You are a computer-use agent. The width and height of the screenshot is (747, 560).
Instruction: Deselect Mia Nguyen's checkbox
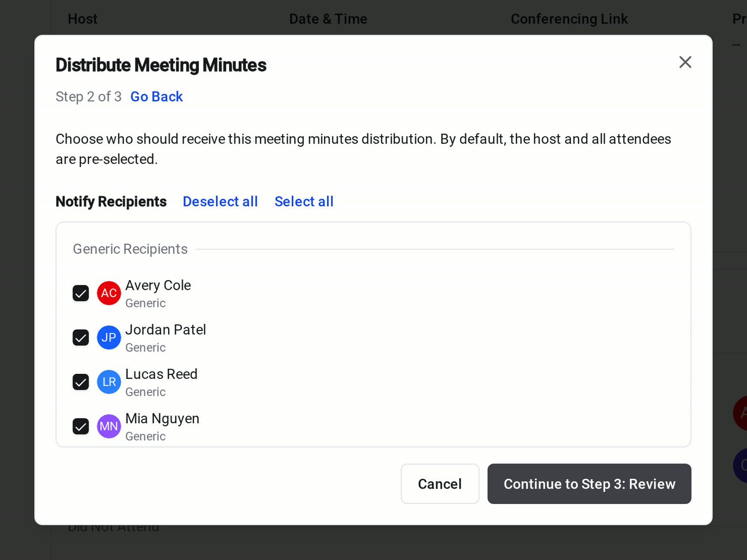click(81, 426)
